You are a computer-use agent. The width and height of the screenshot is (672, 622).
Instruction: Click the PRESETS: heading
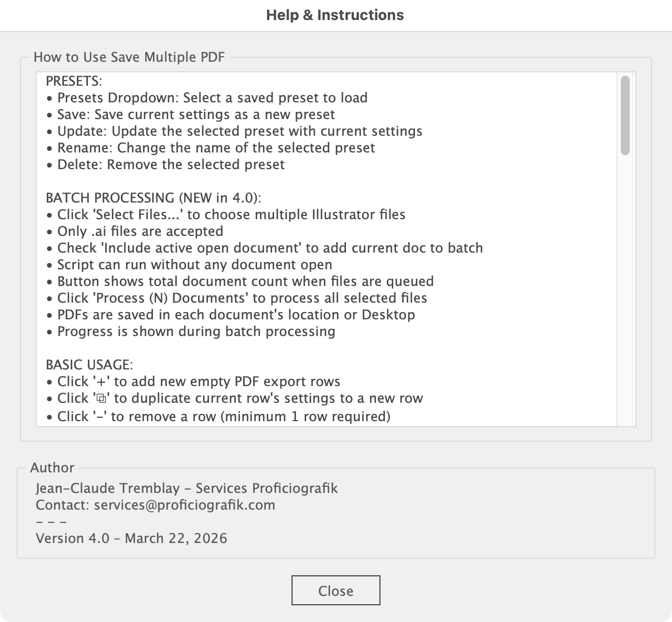tap(74, 81)
